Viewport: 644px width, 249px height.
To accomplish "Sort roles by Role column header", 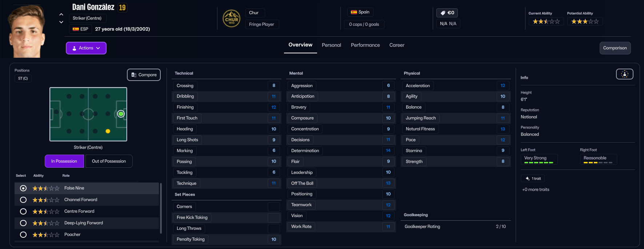I will [x=66, y=176].
